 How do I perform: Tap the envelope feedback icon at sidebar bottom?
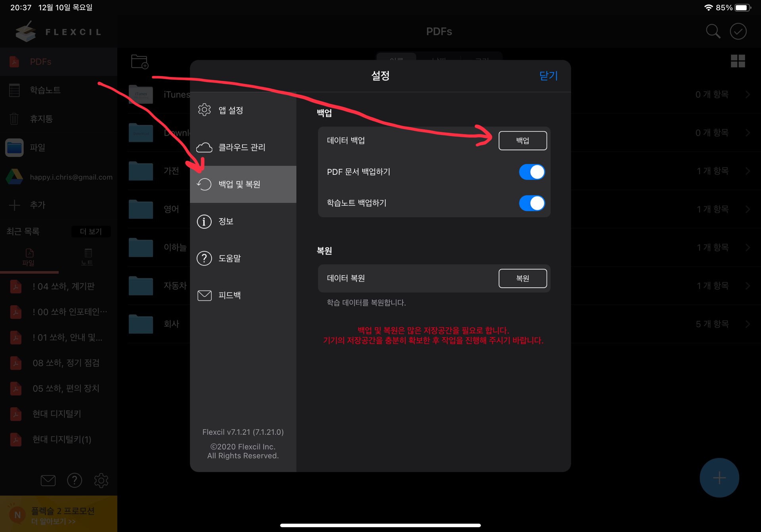click(48, 480)
